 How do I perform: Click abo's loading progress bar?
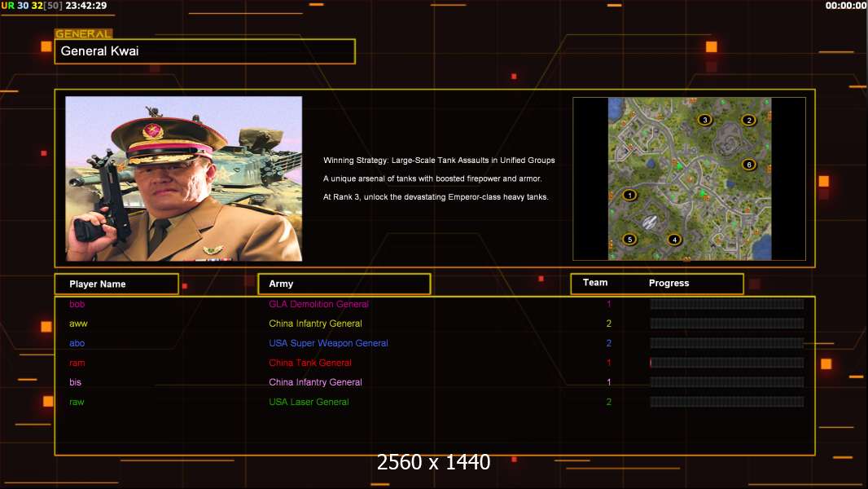click(727, 343)
